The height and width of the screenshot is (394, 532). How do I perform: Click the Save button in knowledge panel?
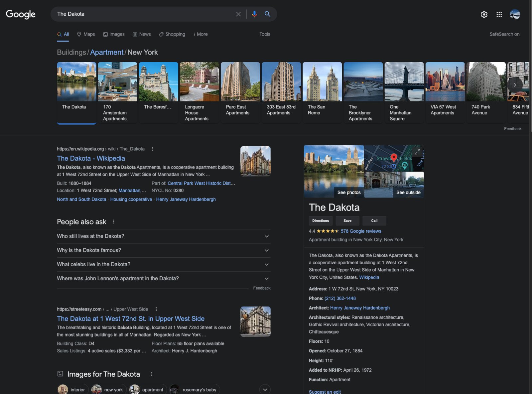[x=347, y=221]
